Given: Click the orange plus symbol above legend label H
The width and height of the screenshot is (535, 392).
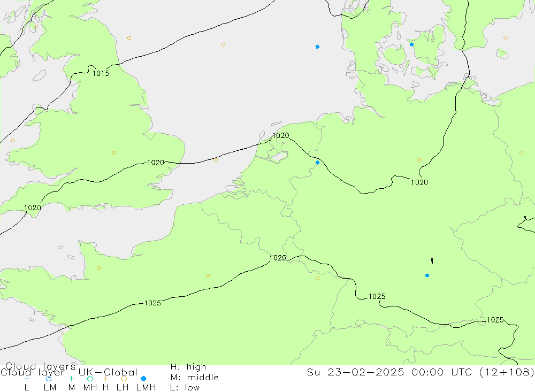Looking at the screenshot, I should (105, 379).
